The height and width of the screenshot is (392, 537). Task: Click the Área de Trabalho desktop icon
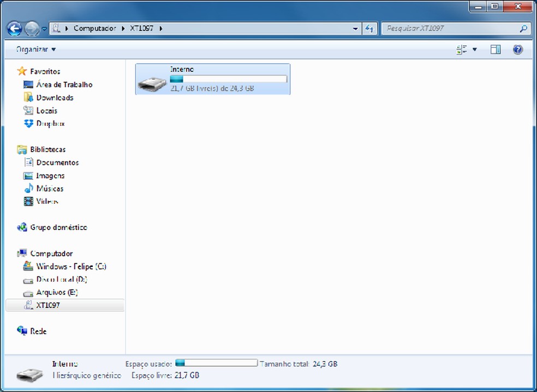click(28, 84)
